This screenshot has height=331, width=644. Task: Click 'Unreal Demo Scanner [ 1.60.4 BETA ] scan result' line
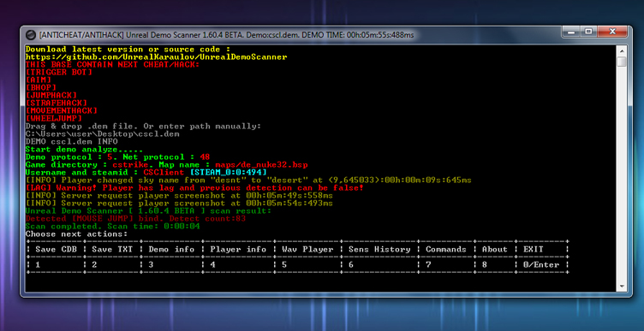(148, 210)
